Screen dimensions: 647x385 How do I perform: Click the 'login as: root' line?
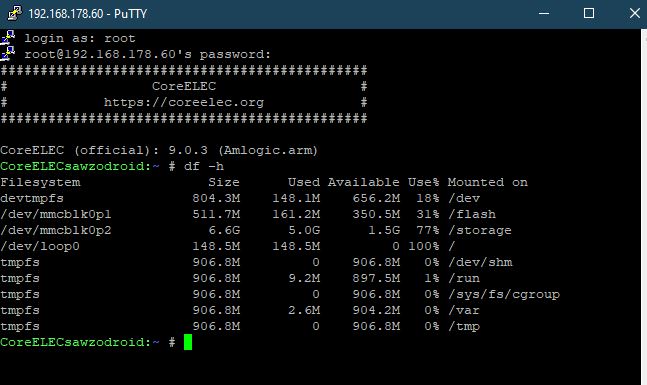[x=80, y=38]
